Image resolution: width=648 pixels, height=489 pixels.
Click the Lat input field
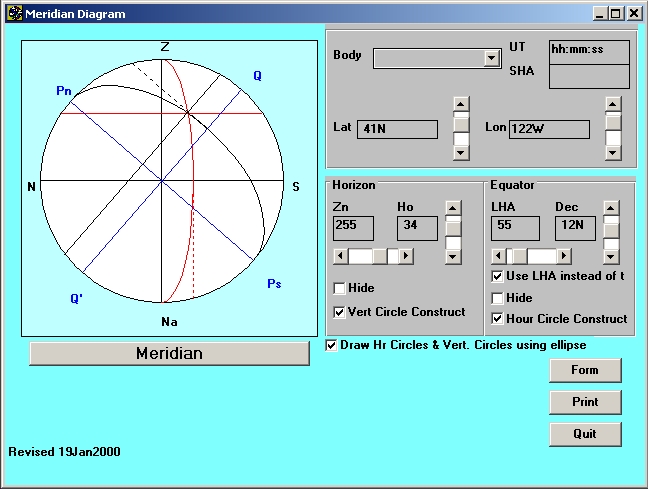(x=399, y=129)
